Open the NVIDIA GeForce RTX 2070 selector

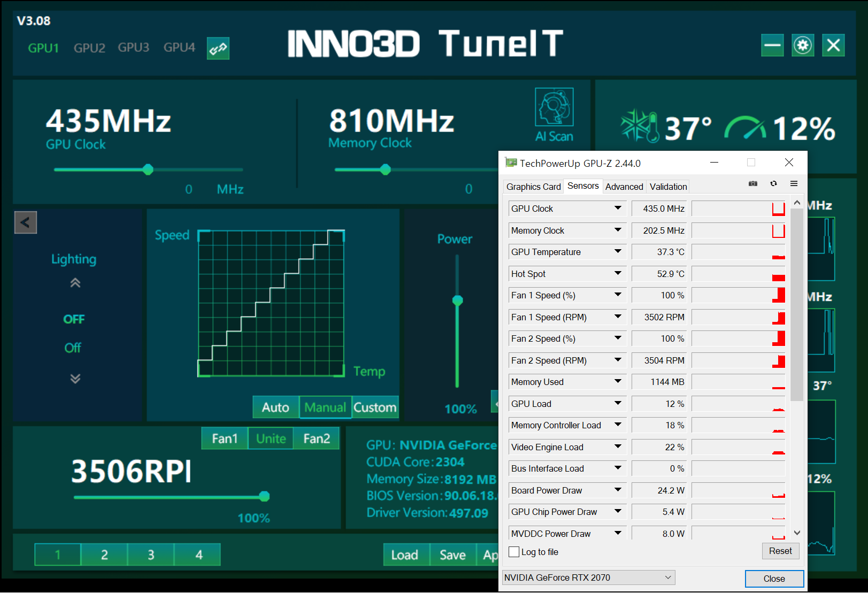pyautogui.click(x=588, y=577)
